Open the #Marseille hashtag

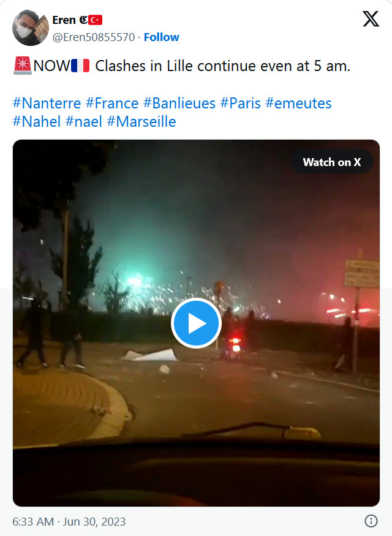pyautogui.click(x=141, y=121)
